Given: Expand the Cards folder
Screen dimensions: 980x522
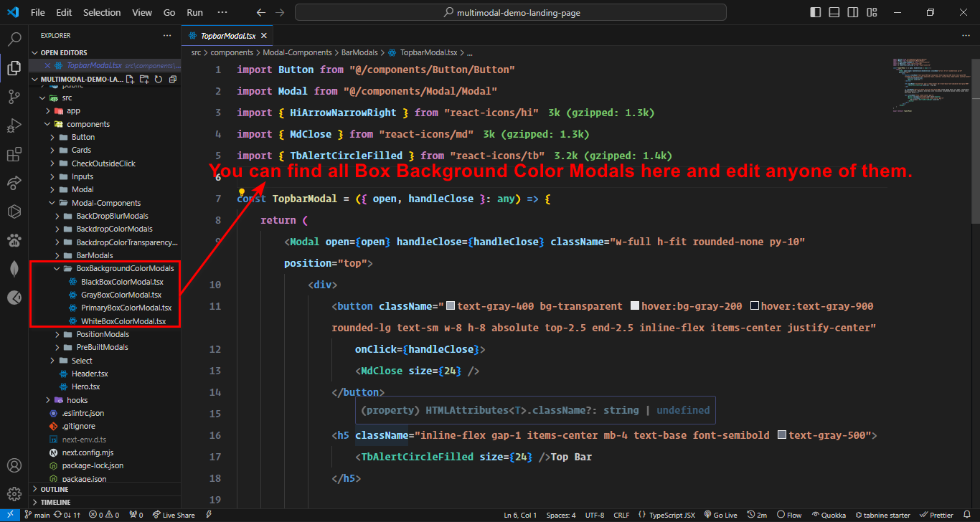Looking at the screenshot, I should tap(105, 150).
